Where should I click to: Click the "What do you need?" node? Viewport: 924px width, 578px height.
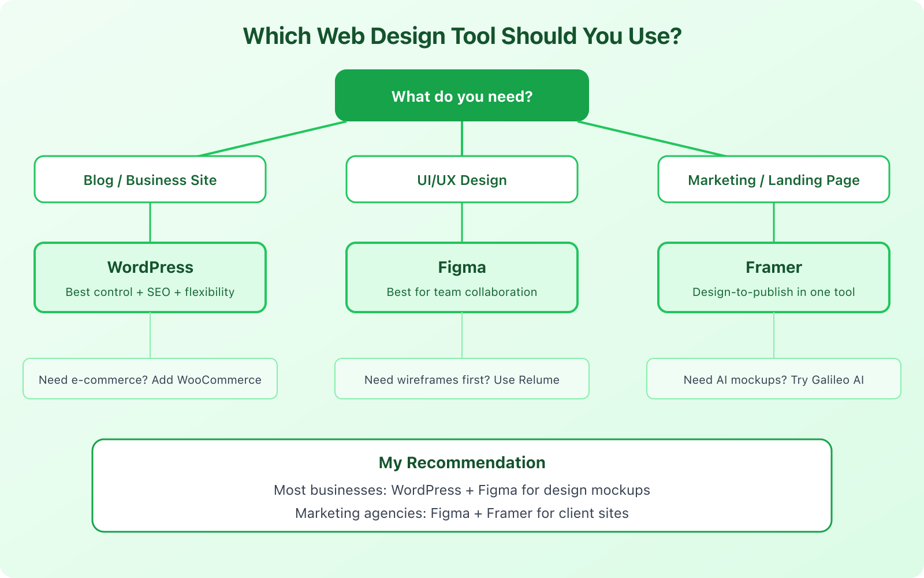click(461, 95)
